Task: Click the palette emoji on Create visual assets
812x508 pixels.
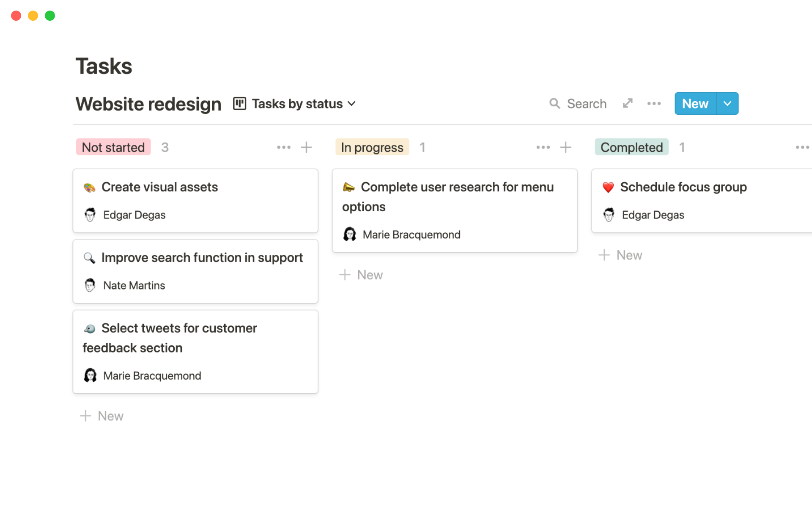Action: click(89, 188)
